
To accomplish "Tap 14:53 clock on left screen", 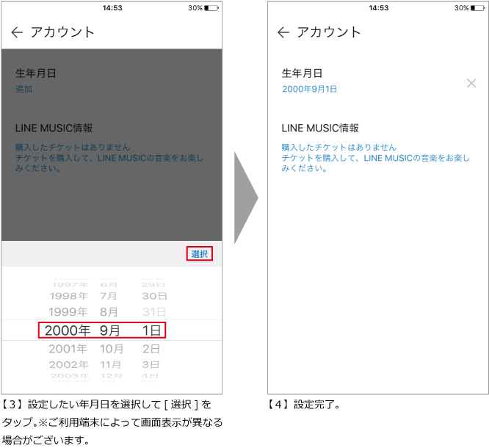I will click(112, 8).
